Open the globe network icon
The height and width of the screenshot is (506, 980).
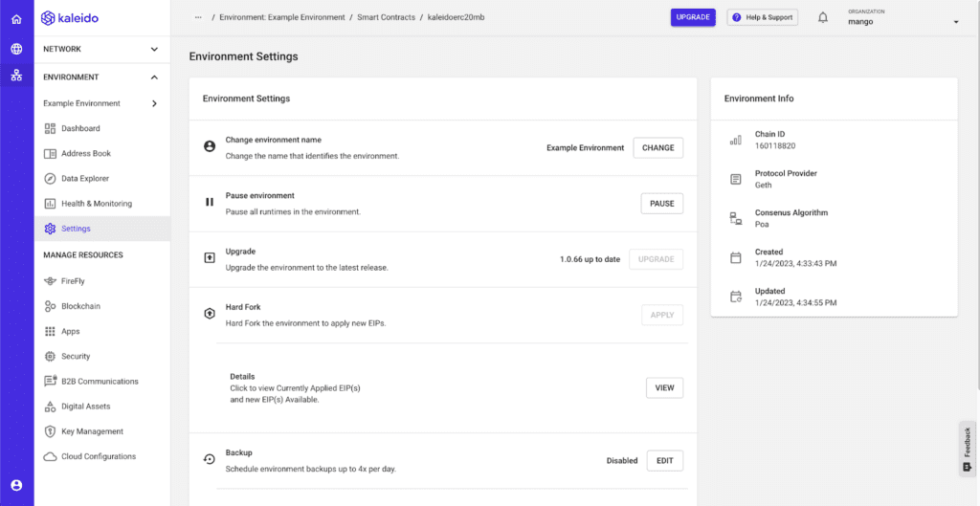pos(16,49)
